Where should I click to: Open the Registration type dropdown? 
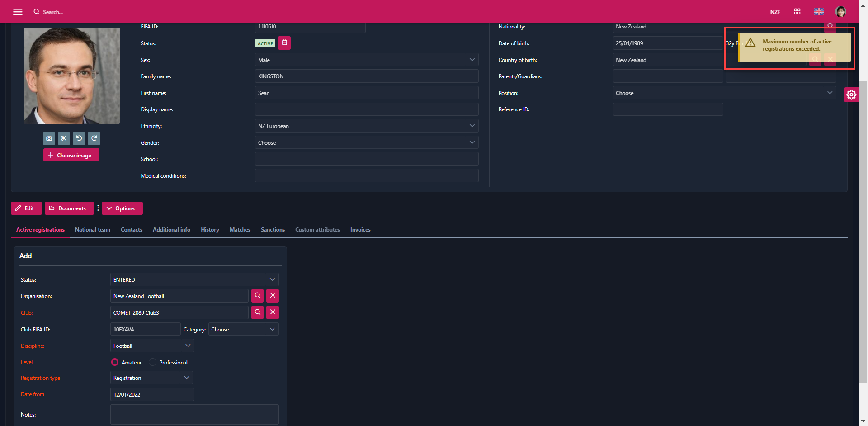point(151,378)
